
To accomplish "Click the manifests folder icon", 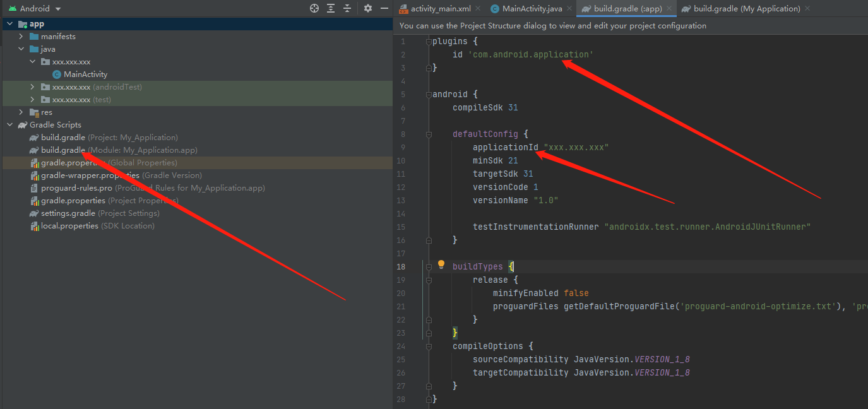I will 34,37.
